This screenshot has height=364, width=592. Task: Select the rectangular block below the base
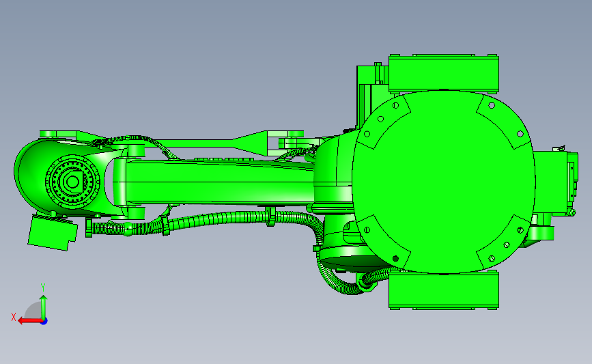pyautogui.click(x=444, y=290)
